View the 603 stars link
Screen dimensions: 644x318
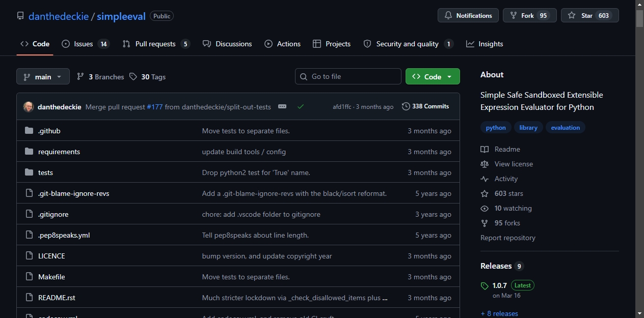point(502,193)
